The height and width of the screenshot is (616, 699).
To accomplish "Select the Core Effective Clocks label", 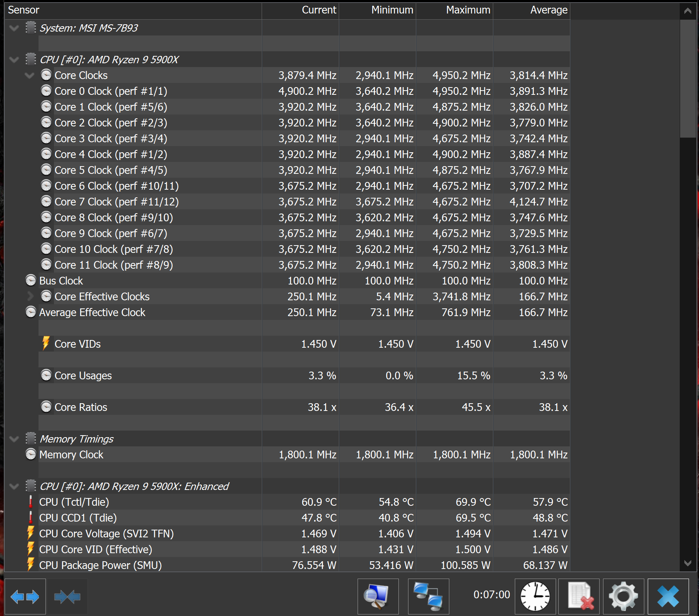I will click(x=102, y=296).
